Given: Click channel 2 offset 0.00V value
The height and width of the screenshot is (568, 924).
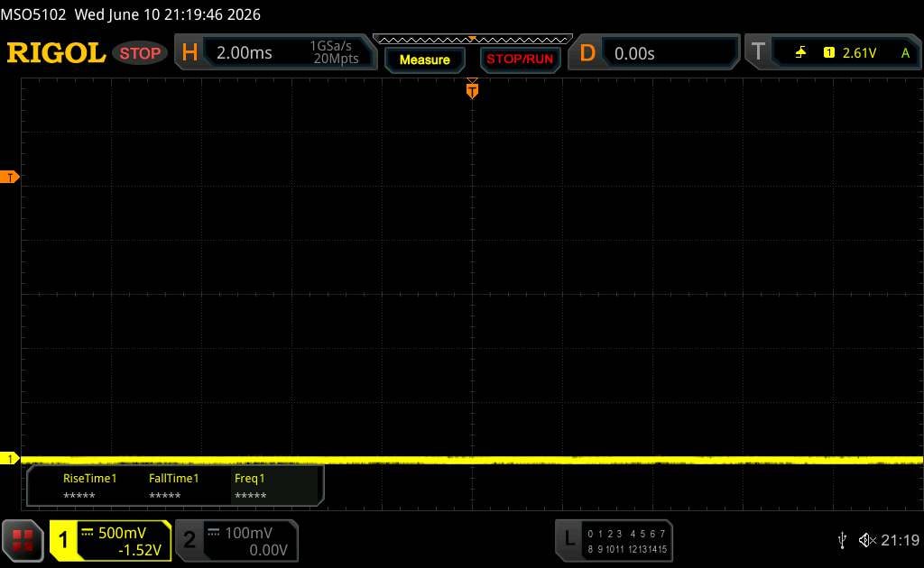Looking at the screenshot, I should coord(268,550).
